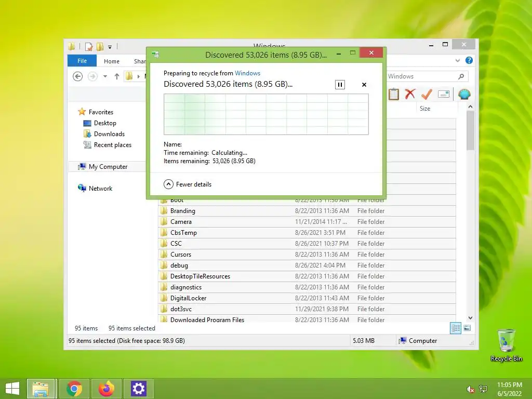Image resolution: width=532 pixels, height=399 pixels.
Task: Sort by the Size column header
Action: pyautogui.click(x=436, y=109)
